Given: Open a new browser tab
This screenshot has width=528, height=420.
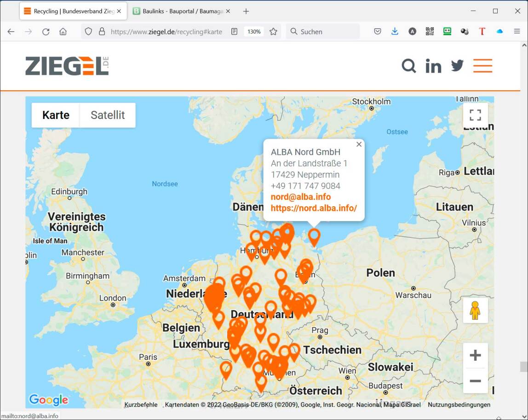Looking at the screenshot, I should (x=246, y=11).
